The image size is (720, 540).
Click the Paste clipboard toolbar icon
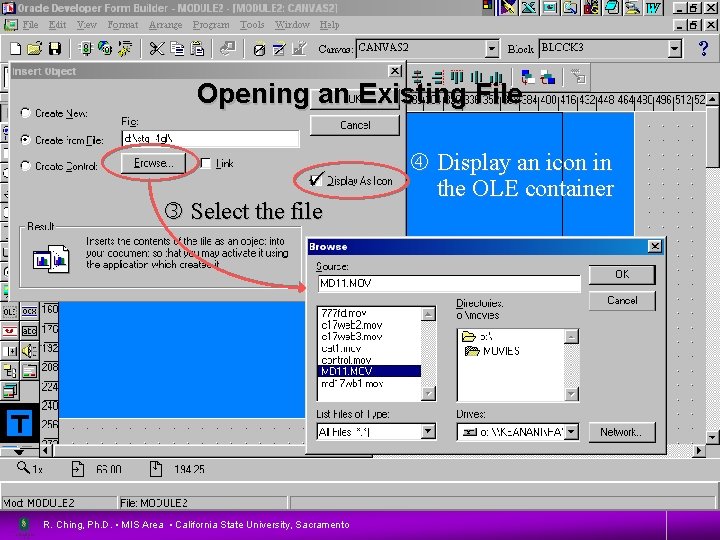coord(197,48)
